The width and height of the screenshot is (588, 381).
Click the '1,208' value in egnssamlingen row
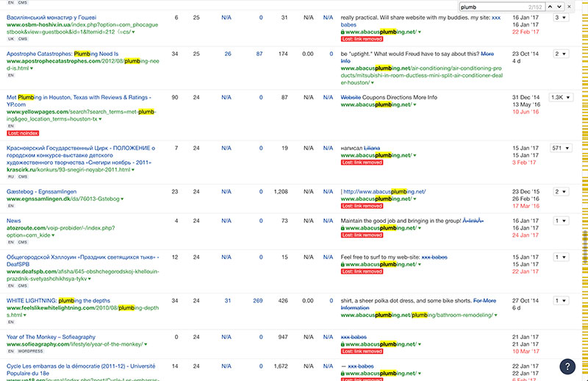(x=281, y=191)
